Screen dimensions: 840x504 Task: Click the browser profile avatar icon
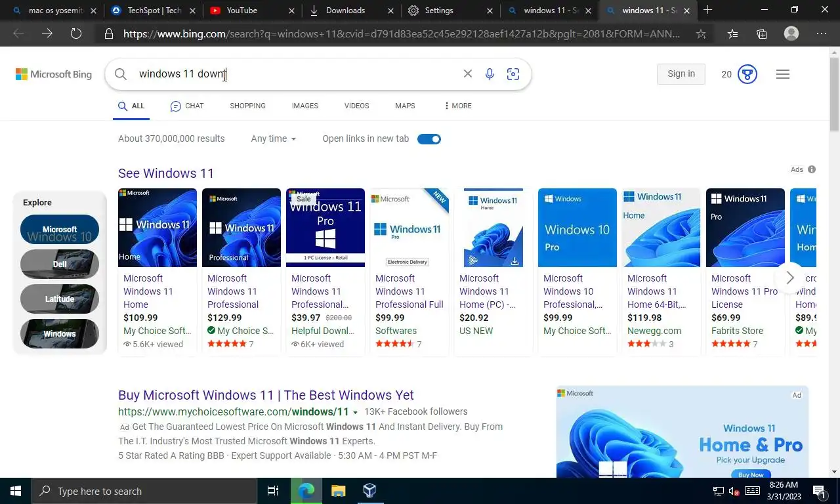pyautogui.click(x=791, y=33)
